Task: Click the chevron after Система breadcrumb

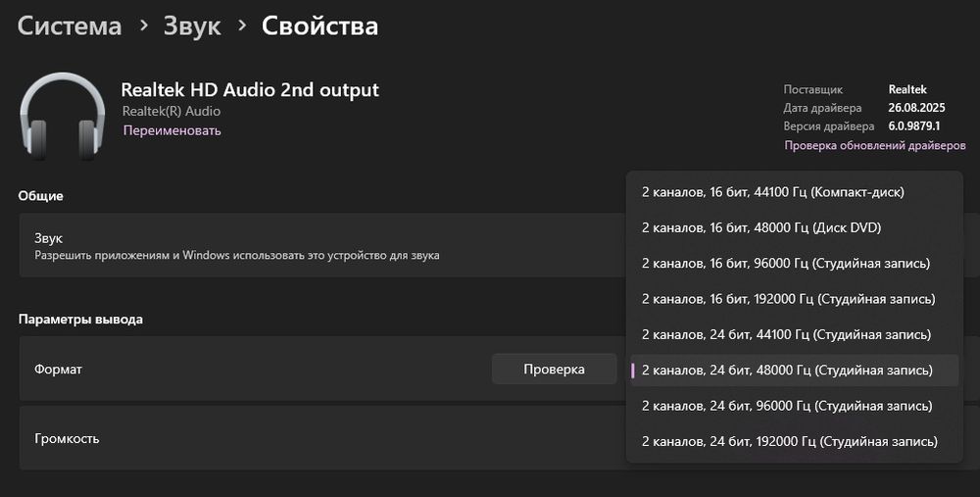Action: (144, 26)
